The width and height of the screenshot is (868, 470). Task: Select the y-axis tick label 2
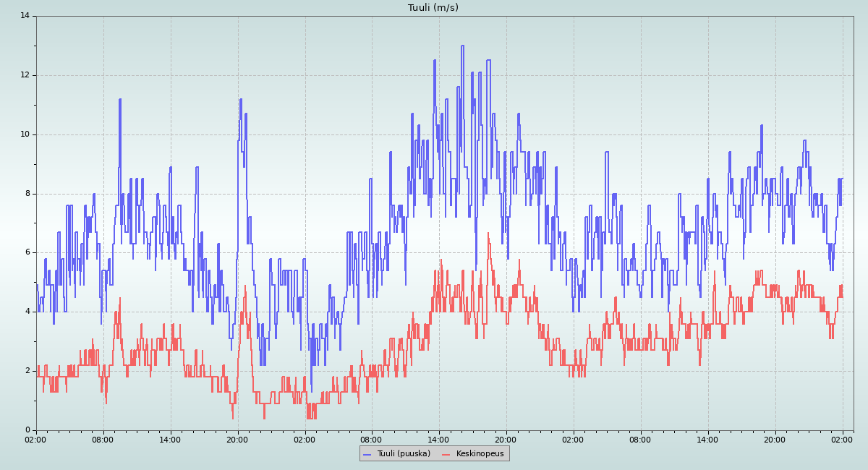click(x=27, y=371)
